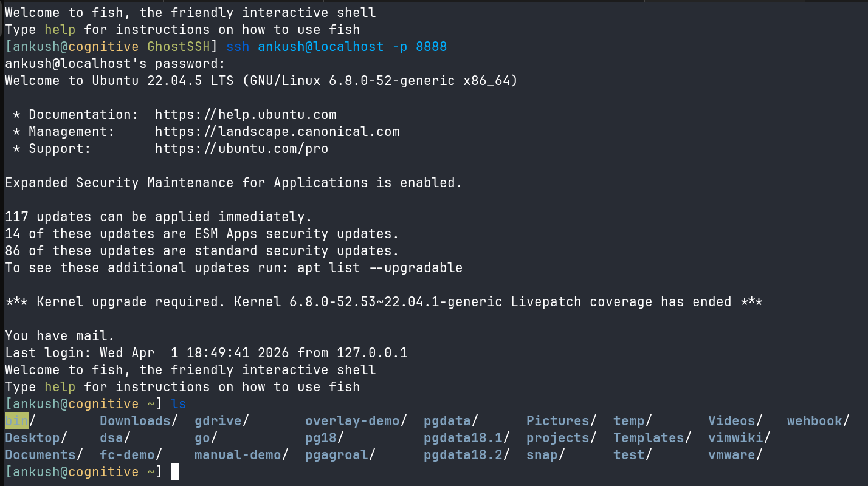Select the fc-demo directory listing
Image resolution: width=868 pixels, height=486 pixels.
point(123,454)
